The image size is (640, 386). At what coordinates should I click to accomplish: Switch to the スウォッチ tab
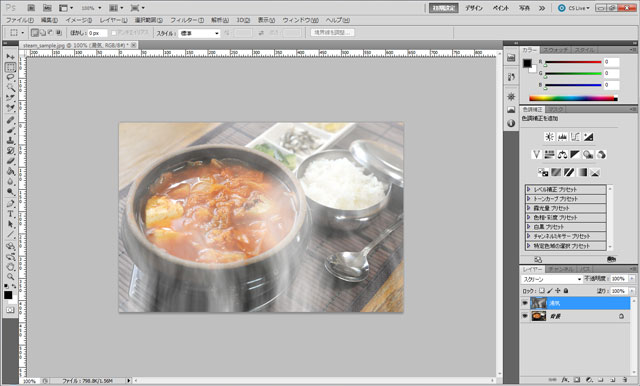click(555, 50)
